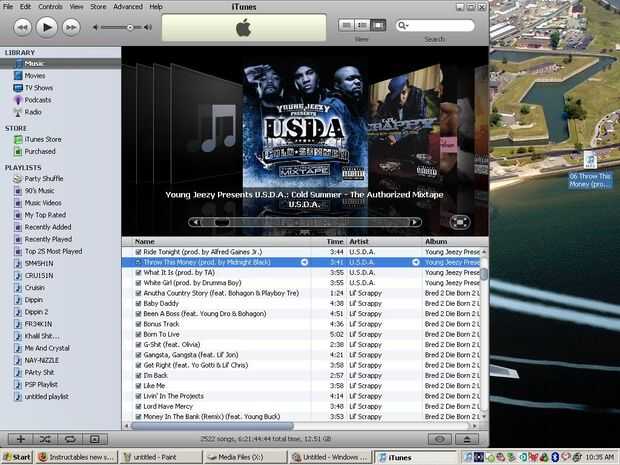Image resolution: width=620 pixels, height=465 pixels.
Task: Select Movies in the library
Action: 35,76
